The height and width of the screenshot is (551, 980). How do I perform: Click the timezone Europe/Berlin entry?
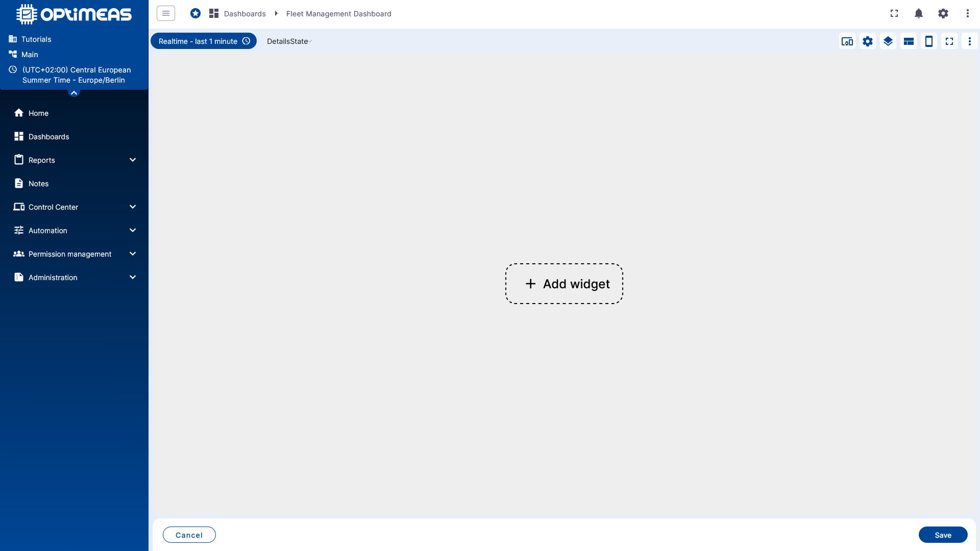click(x=77, y=75)
